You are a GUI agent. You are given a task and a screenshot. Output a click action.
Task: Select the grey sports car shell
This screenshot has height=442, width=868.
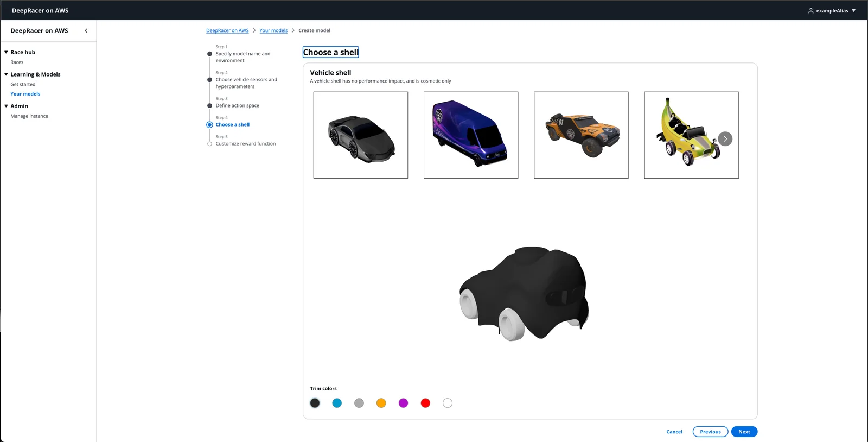click(x=361, y=135)
